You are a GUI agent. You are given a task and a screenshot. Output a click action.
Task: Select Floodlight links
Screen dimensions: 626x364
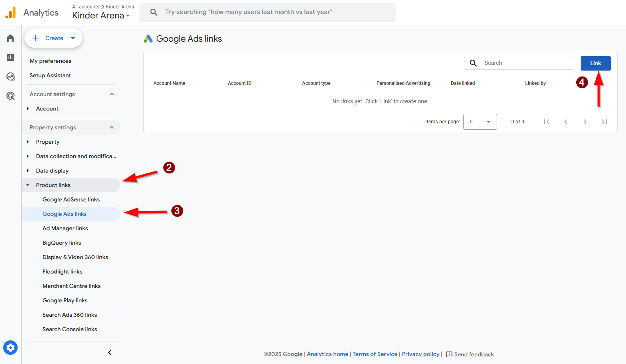62,271
